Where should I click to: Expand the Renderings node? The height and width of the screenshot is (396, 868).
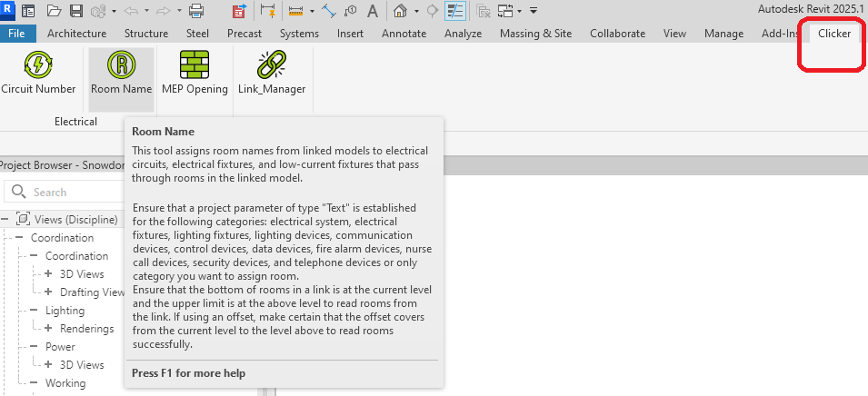tap(48, 329)
